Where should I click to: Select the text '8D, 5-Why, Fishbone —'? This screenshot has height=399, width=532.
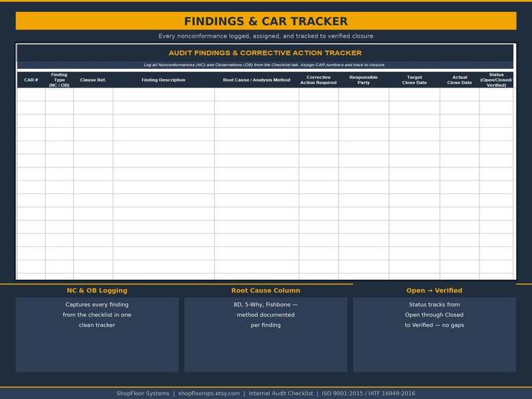265,305
